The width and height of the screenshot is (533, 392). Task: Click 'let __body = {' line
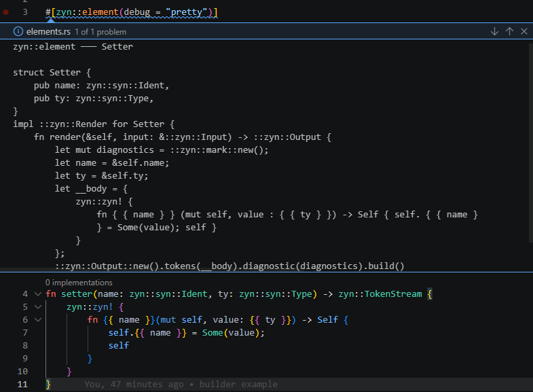click(91, 189)
